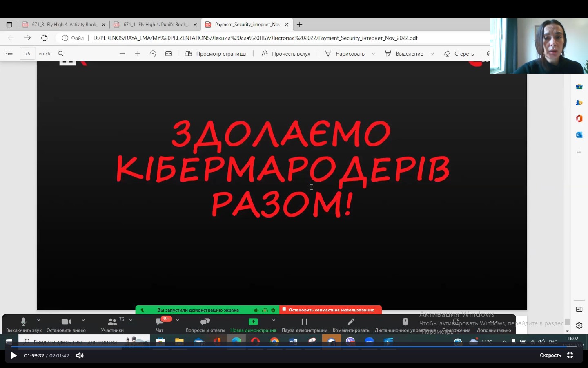
Task: Expand the Highlight tool options arrow
Action: point(432,54)
